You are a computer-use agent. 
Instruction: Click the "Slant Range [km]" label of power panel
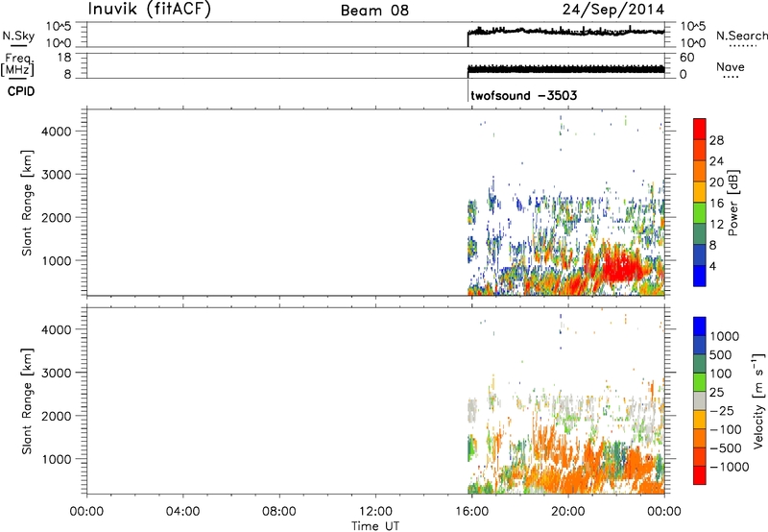(27, 203)
